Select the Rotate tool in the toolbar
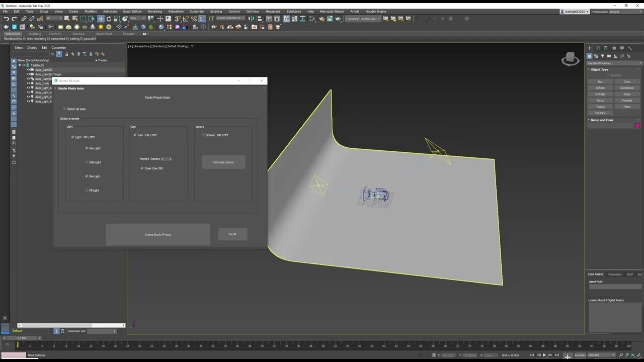This screenshot has width=644, height=362. (x=109, y=19)
